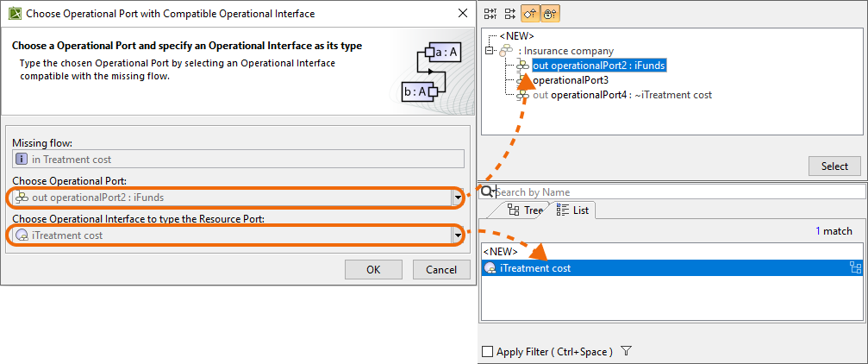Click the interface icon next to iTreatment cost in list
Image resolution: width=868 pixels, height=364 pixels.
[490, 268]
